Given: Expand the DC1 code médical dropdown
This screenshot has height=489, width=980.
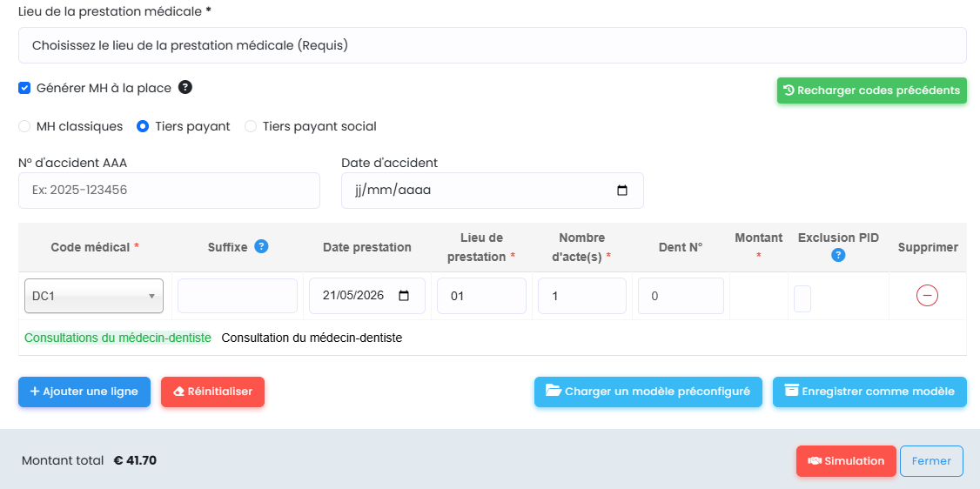Looking at the screenshot, I should (x=94, y=296).
